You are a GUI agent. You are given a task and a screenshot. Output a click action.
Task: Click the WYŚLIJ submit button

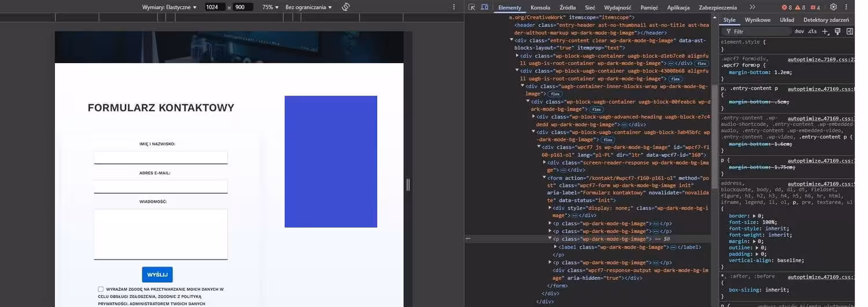[x=157, y=275]
